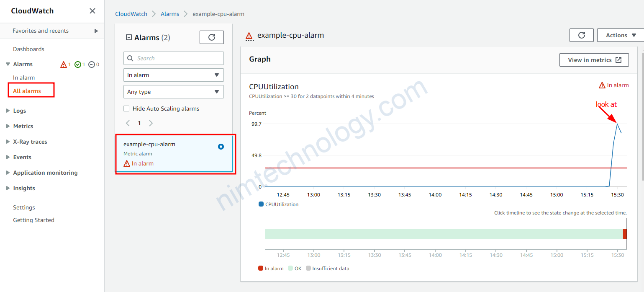Open the In alarm state filter dropdown
Screen dimensions: 644x292
coord(174,75)
